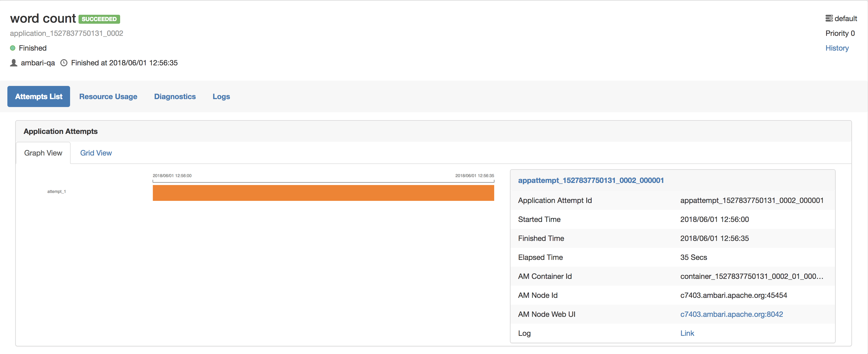The width and height of the screenshot is (868, 354).
Task: Select the Graph View tab
Action: click(x=43, y=153)
